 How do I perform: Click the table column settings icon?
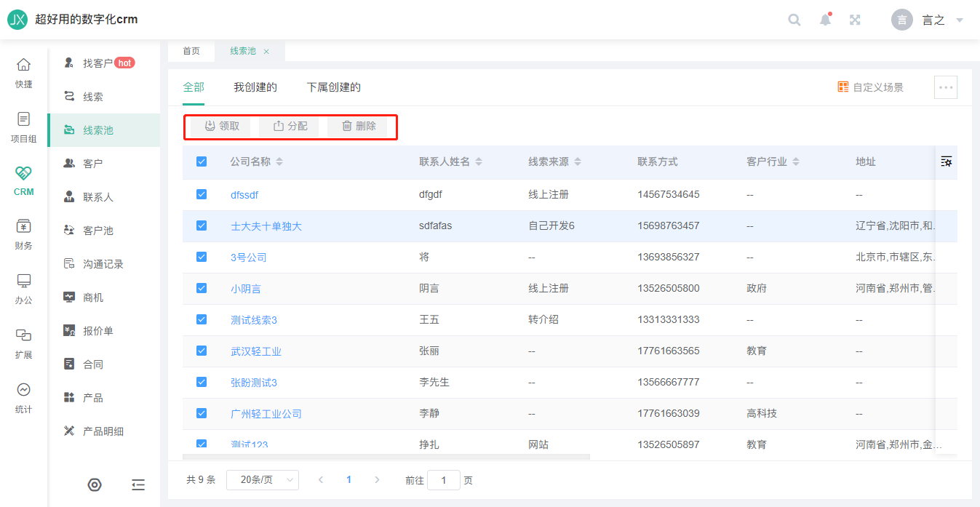946,161
